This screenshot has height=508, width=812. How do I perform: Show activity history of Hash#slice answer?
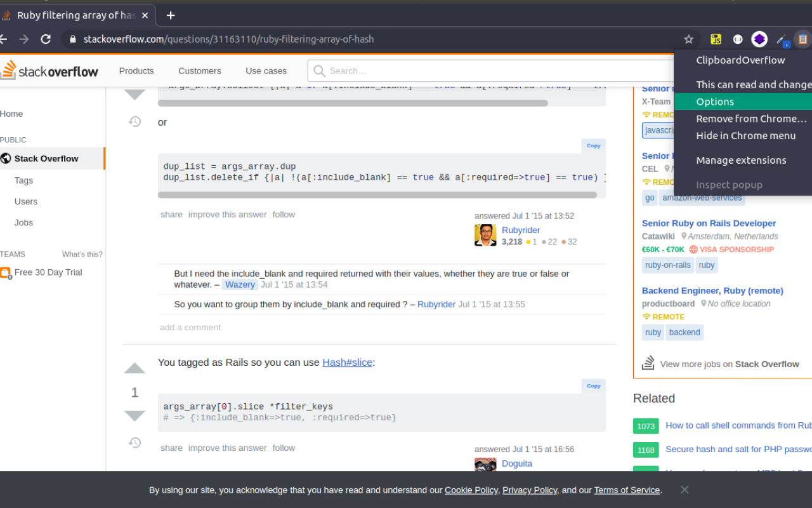click(134, 443)
